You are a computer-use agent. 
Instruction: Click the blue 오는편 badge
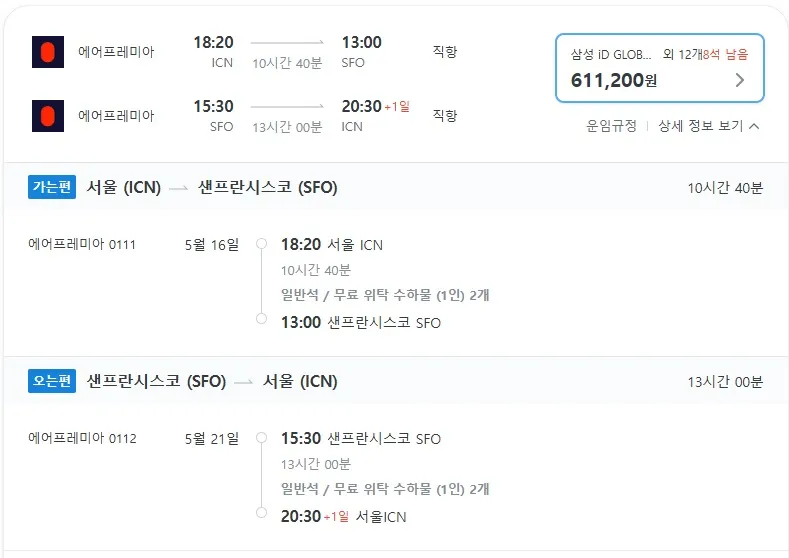click(52, 381)
